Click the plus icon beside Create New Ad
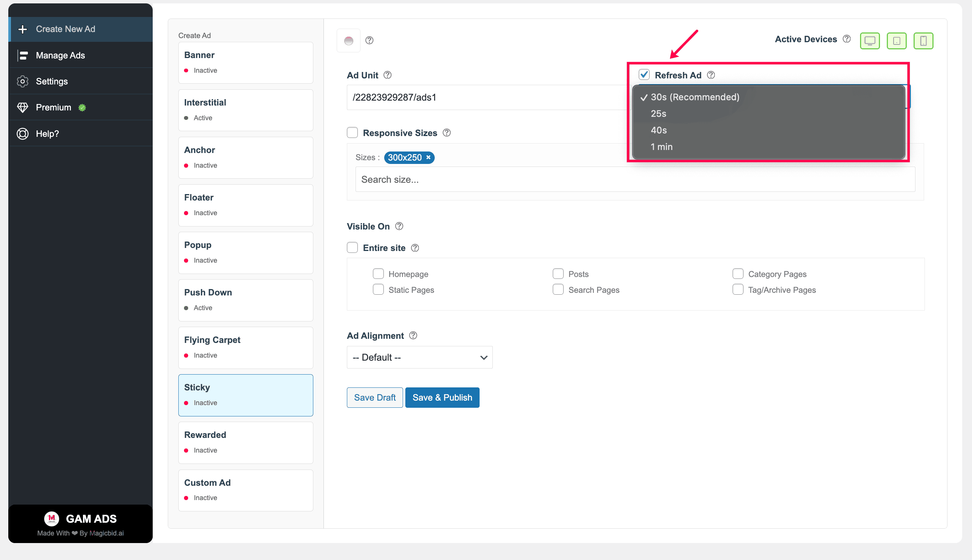Screen dimensions: 972x560 23,29
